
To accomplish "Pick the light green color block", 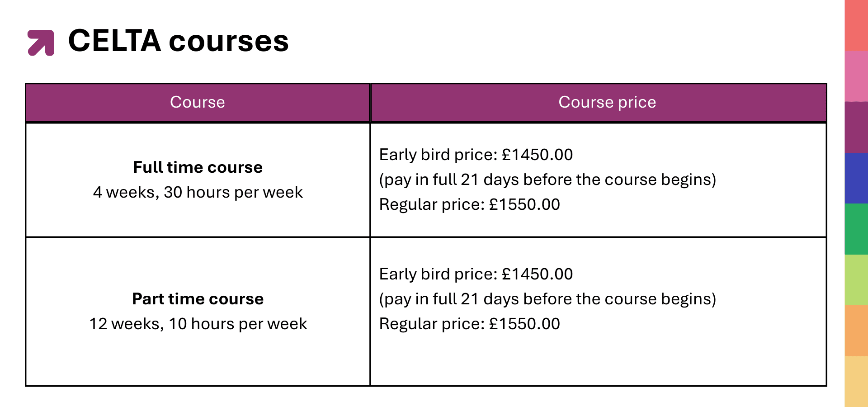I will click(x=856, y=279).
